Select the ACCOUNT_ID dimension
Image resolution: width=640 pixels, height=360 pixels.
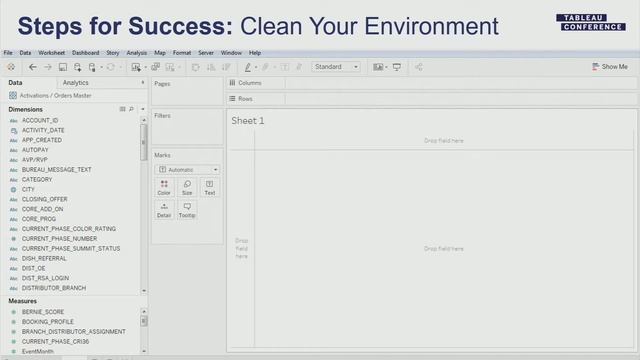40,120
